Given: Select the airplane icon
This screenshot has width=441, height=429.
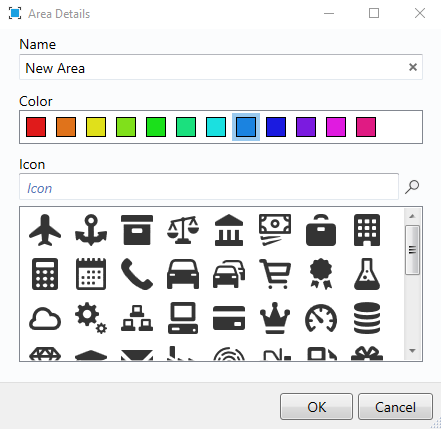Looking at the screenshot, I should pyautogui.click(x=45, y=230).
